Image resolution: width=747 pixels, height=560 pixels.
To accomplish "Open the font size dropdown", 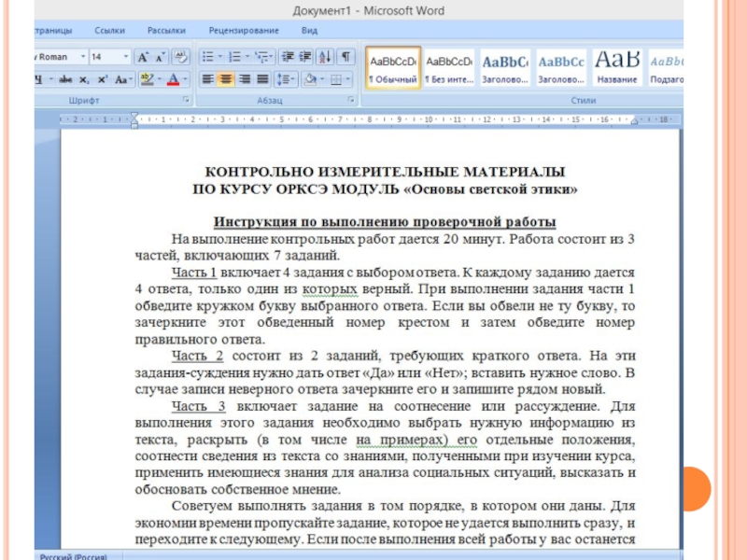I will (x=125, y=57).
